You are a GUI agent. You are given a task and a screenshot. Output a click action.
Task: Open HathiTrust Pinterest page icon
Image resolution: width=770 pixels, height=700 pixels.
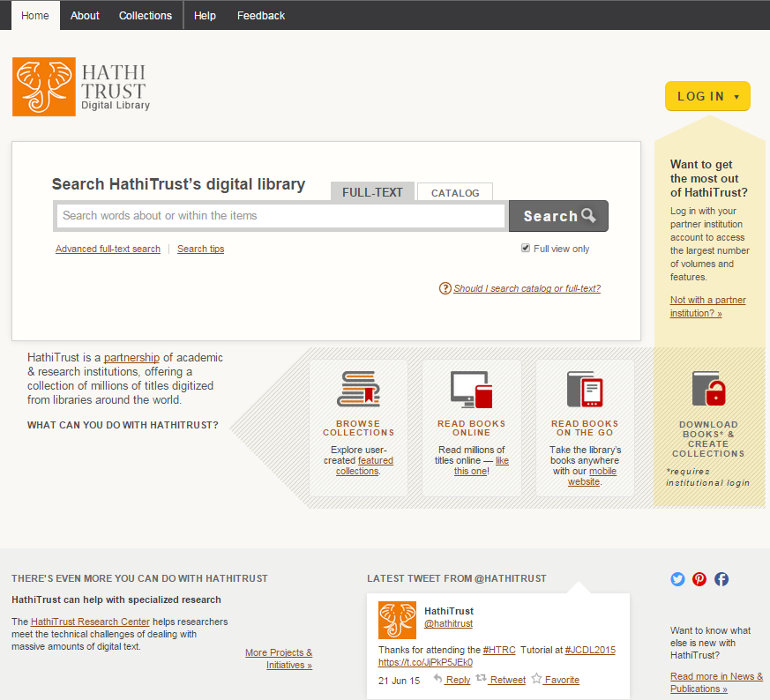(699, 579)
